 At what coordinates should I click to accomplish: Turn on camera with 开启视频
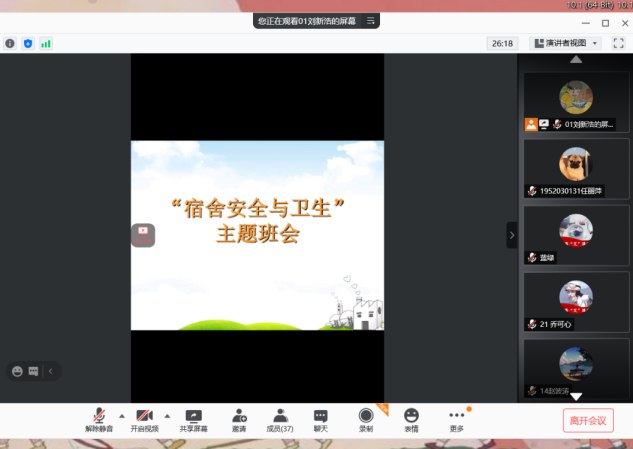click(x=145, y=418)
